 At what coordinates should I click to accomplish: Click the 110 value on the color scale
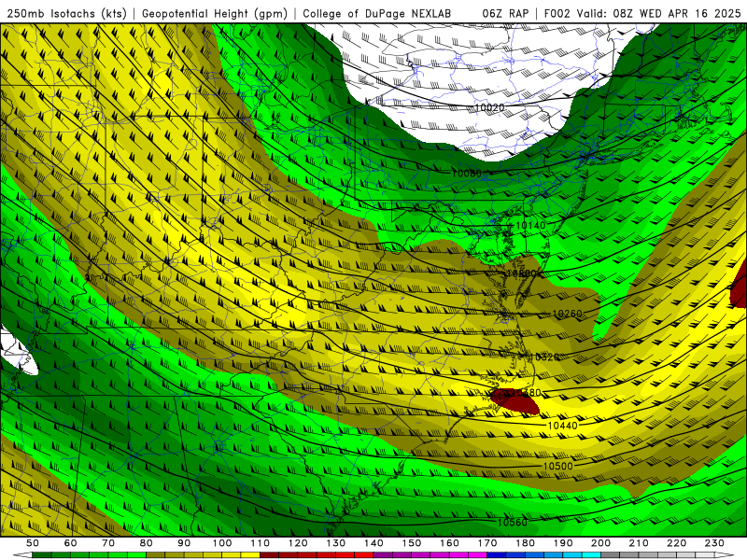pyautogui.click(x=261, y=543)
